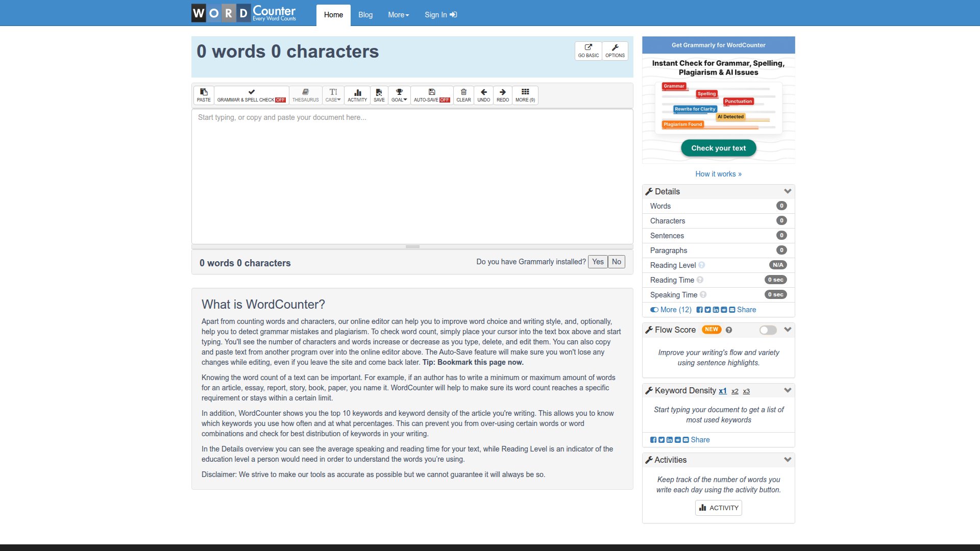Click inside the document text area
The image size is (980, 551).
[x=412, y=177]
